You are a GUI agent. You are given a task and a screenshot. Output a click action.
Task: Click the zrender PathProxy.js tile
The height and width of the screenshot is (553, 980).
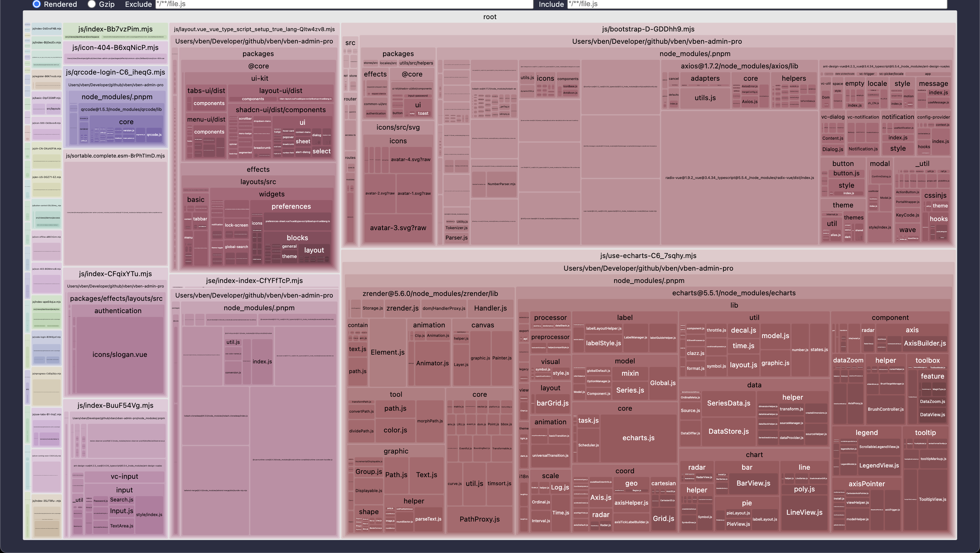[479, 520]
